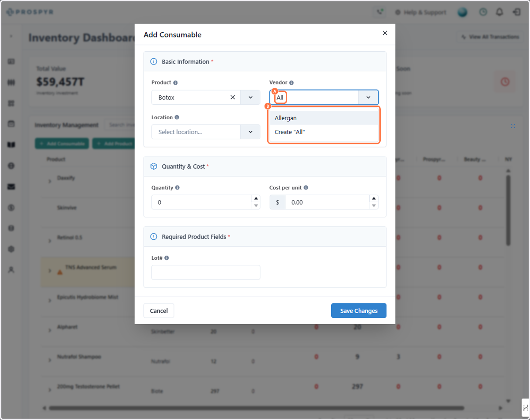
Task: Increase Cost per unit with up arrow
Action: (x=374, y=198)
